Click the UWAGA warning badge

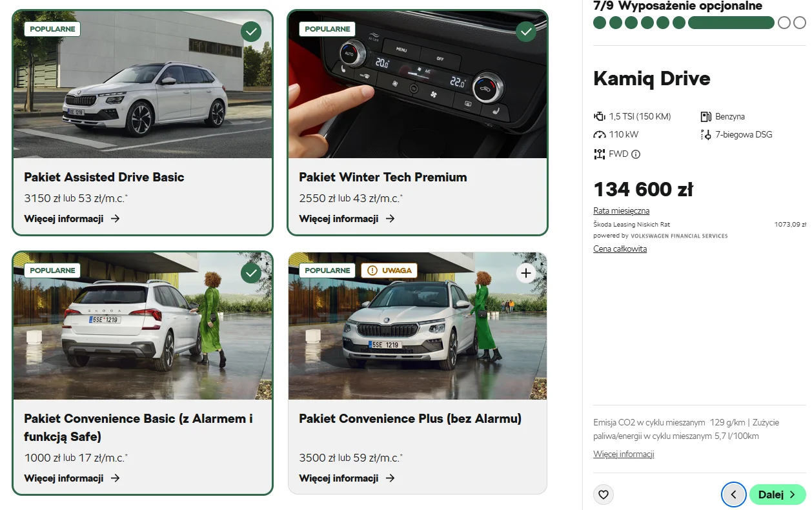pyautogui.click(x=389, y=270)
